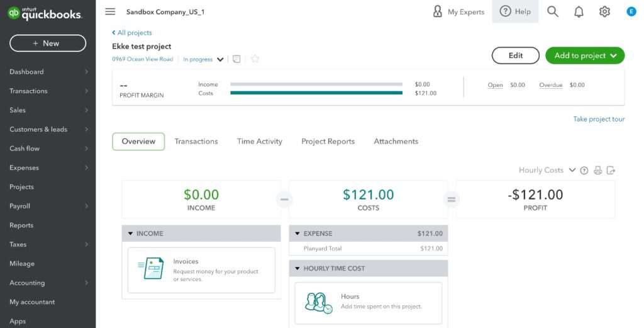Screen dimensions: 644x328
Task: Open the 0969 Ocean View Road link
Action: coord(143,59)
